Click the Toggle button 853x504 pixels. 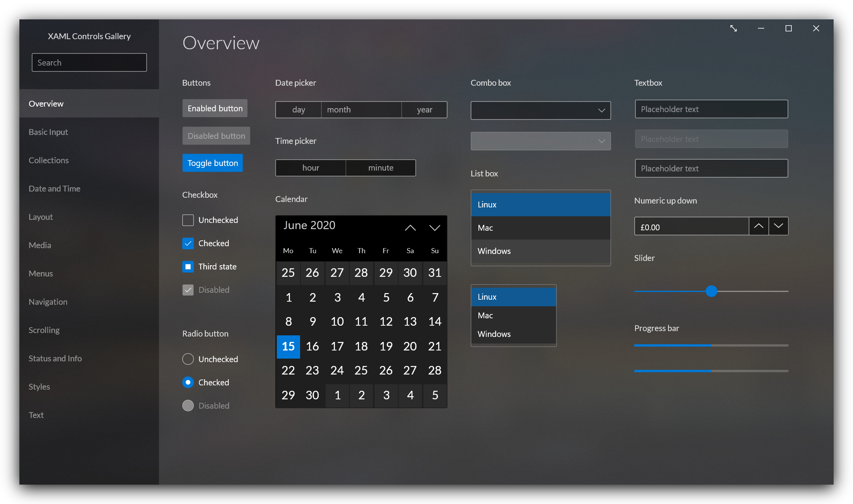[212, 162]
